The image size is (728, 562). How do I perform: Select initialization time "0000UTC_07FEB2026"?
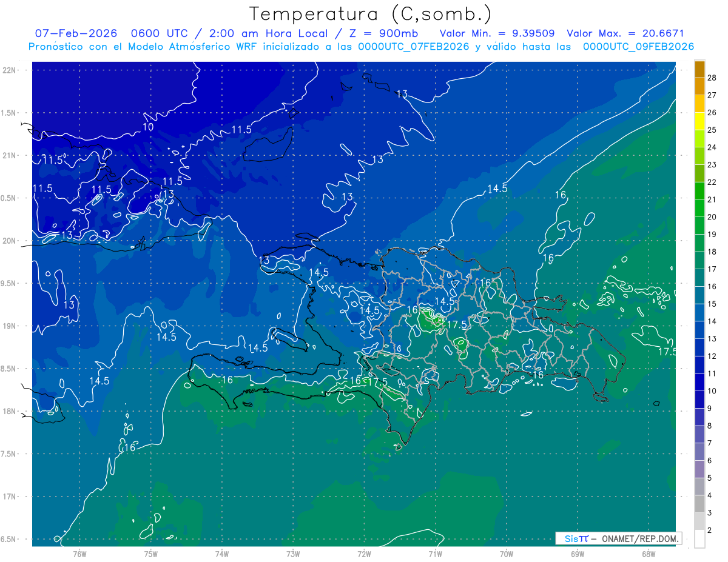point(414,47)
